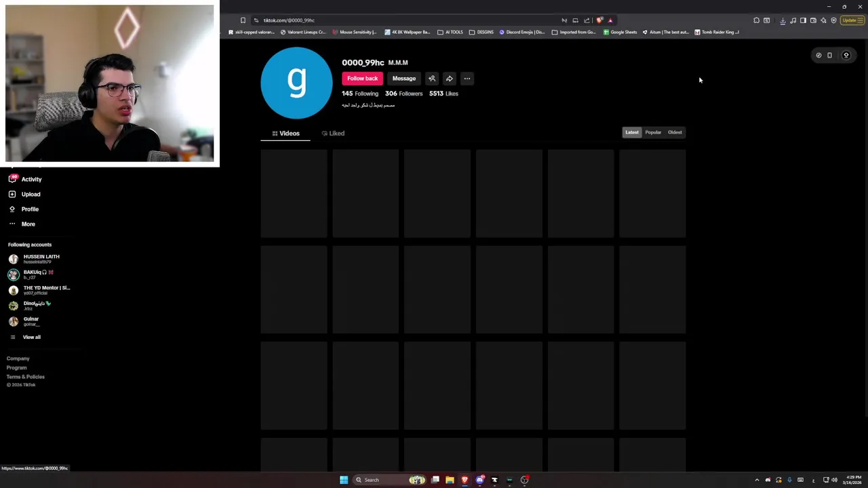Viewport: 868px width, 488px height.
Task: Open the Profile icon in sidebar
Action: tap(12, 209)
